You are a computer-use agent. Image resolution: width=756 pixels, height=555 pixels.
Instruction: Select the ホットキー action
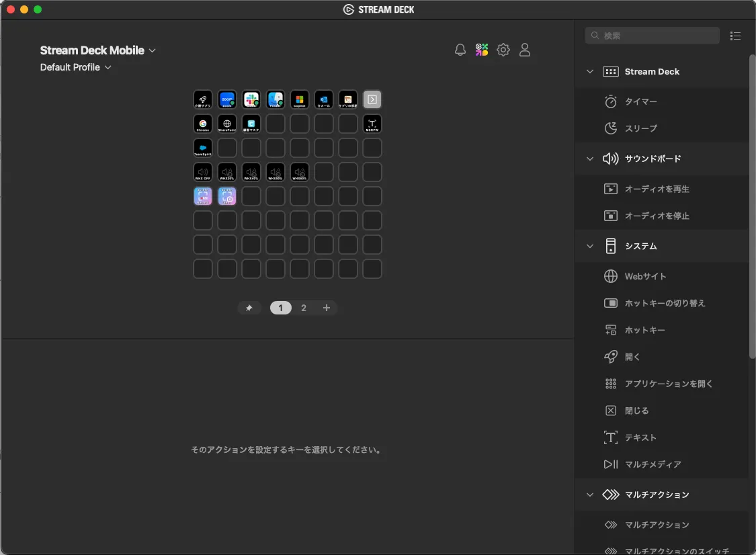coord(662,330)
